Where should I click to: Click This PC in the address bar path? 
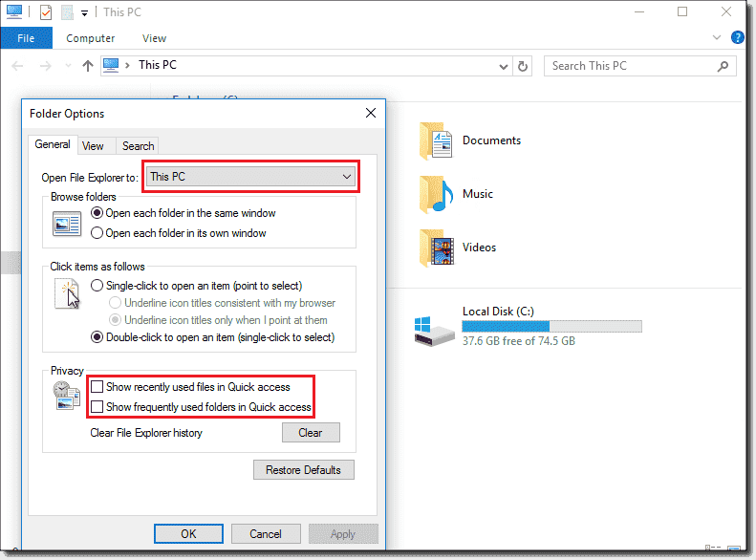click(158, 65)
